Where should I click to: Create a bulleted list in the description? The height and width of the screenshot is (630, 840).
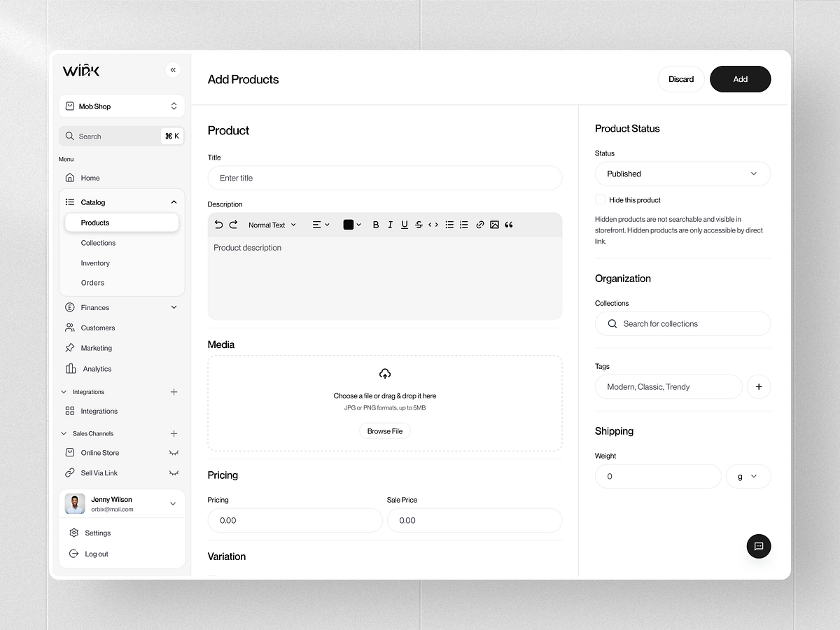tap(449, 224)
